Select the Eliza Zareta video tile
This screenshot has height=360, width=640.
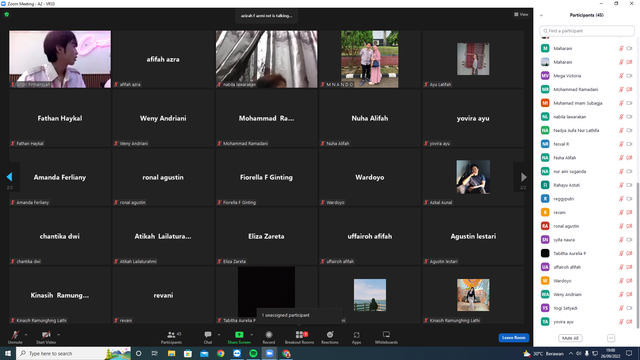click(266, 236)
